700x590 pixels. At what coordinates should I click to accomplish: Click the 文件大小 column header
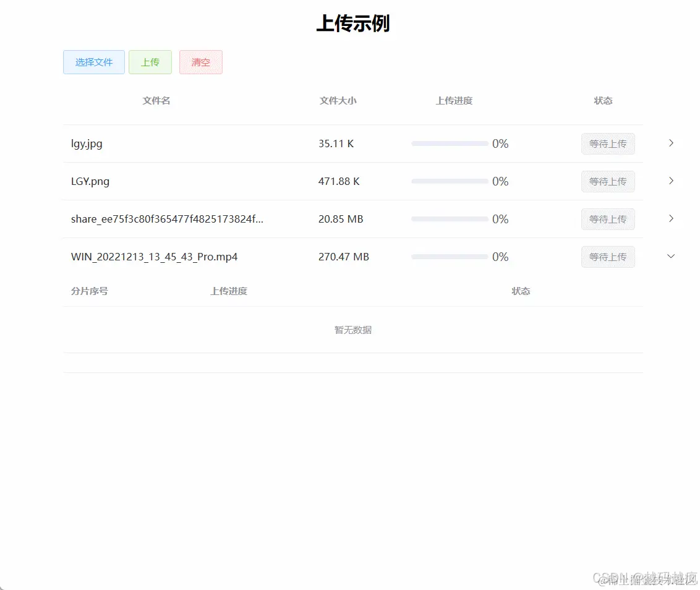338,100
